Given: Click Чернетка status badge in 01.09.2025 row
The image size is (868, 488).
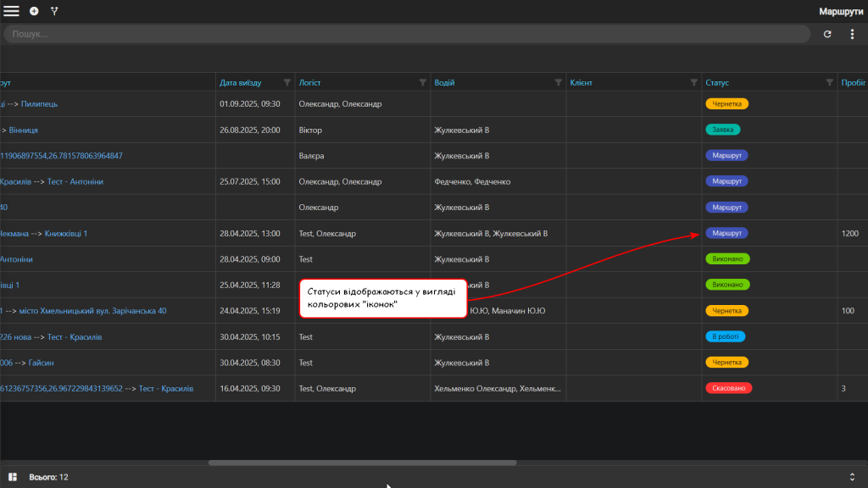Looking at the screenshot, I should [726, 104].
